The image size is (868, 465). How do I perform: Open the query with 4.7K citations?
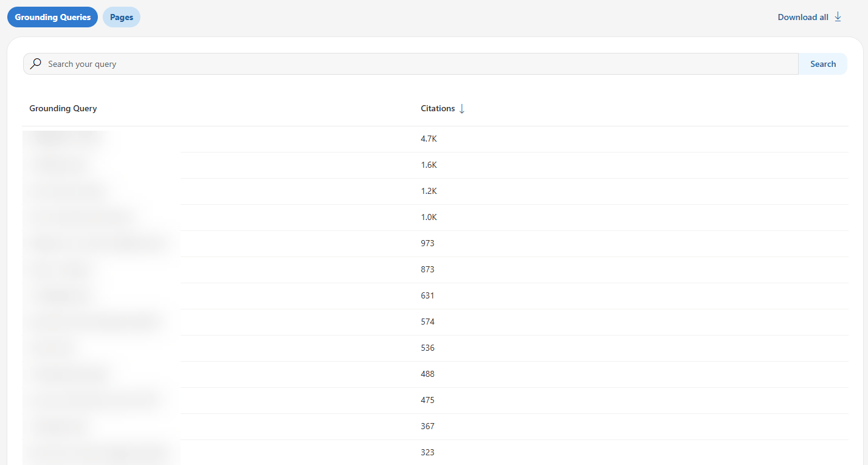point(429,139)
